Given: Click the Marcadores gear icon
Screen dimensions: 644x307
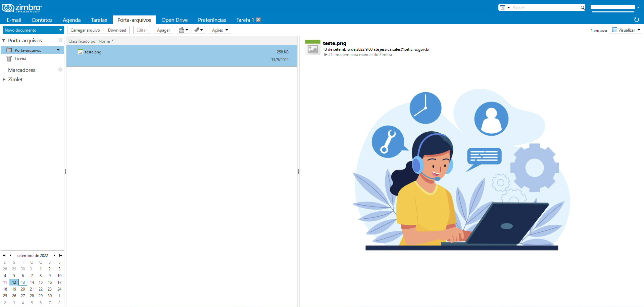Looking at the screenshot, I should [x=60, y=70].
